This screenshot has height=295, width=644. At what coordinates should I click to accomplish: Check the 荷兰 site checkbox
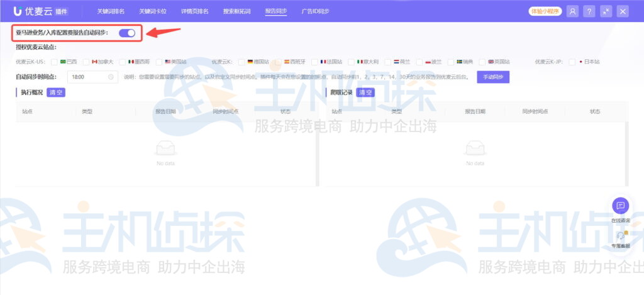(387, 62)
